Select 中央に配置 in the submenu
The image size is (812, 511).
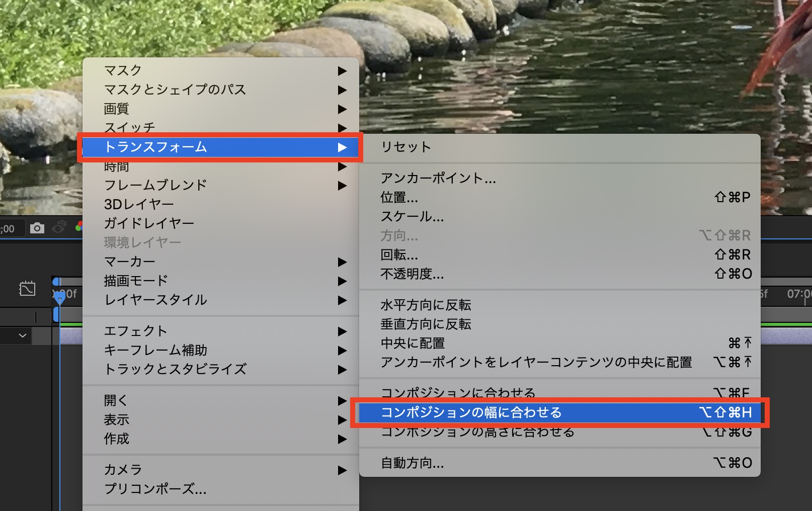[x=560, y=343]
